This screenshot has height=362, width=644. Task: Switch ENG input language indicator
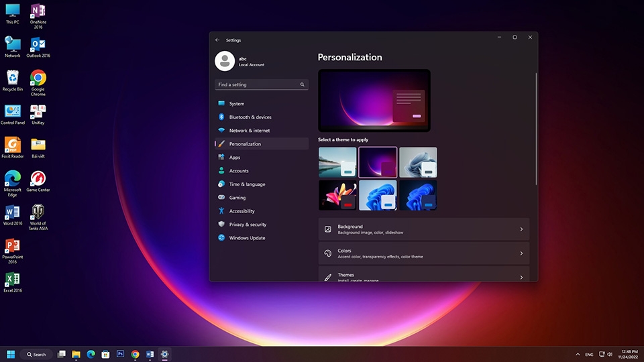[x=589, y=354]
